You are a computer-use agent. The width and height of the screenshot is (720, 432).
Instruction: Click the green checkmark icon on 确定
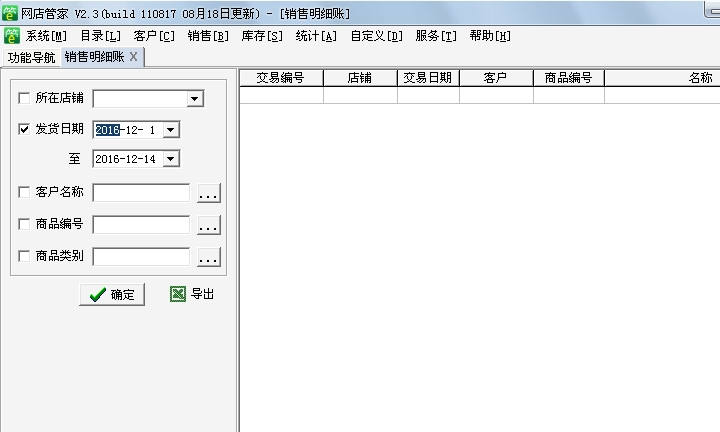(97, 294)
